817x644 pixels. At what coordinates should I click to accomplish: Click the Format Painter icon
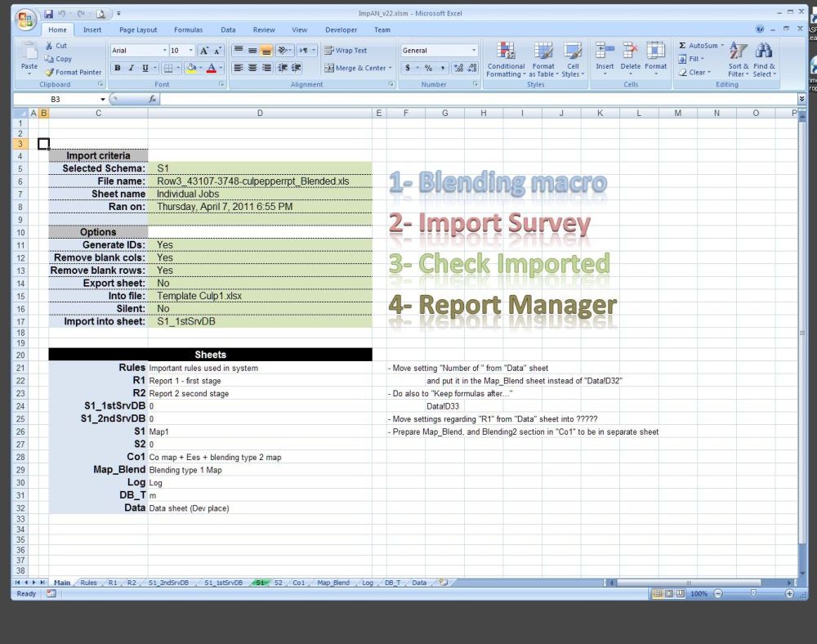[50, 72]
